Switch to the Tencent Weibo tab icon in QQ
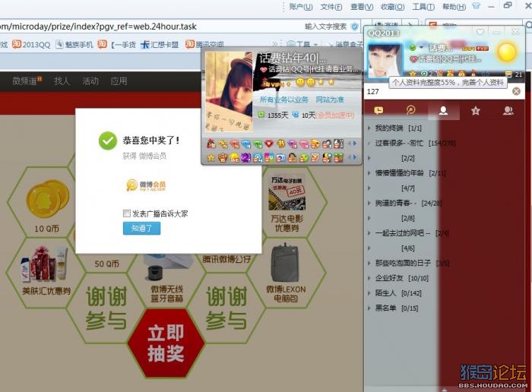 coord(410,110)
